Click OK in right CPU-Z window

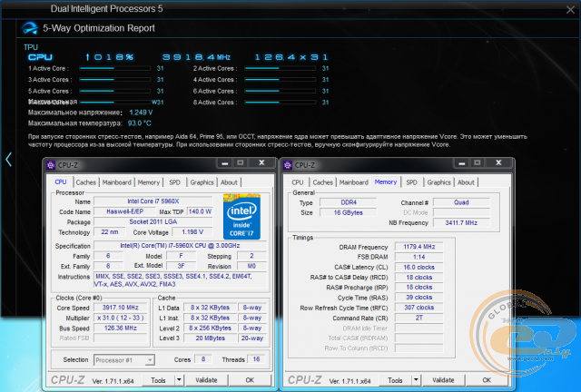tap(487, 380)
